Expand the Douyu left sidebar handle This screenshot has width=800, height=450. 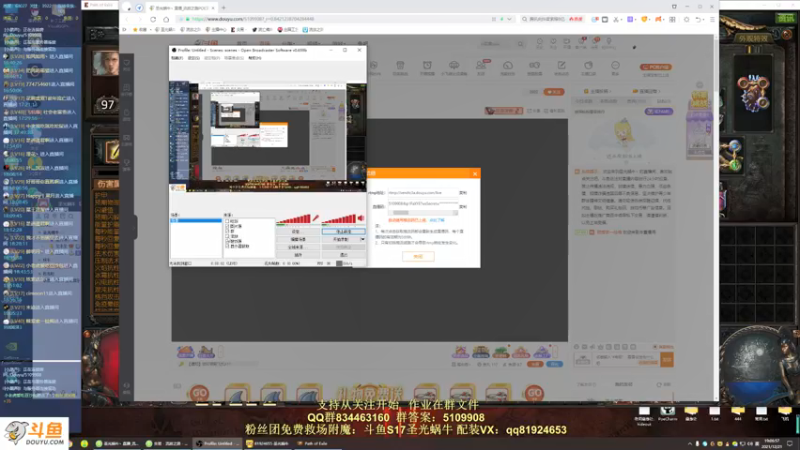(x=135, y=227)
